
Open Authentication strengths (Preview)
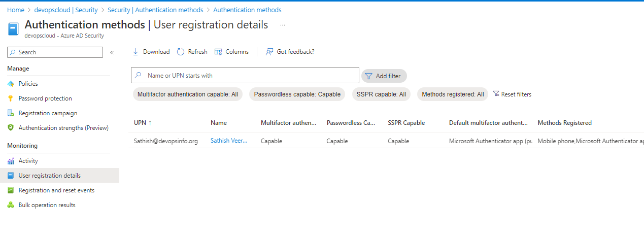63,128
